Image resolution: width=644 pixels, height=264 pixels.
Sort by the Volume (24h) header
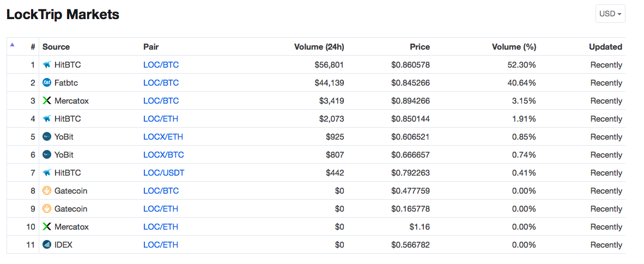point(319,47)
